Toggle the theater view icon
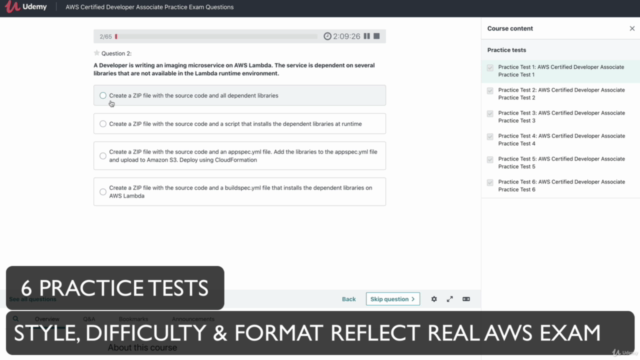Screen dimensions: 640x360 (x=466, y=299)
